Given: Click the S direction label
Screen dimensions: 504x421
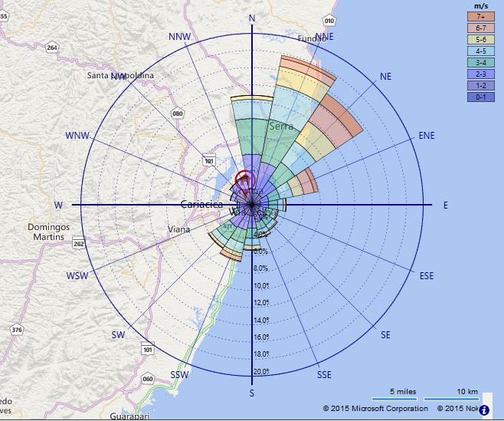Looking at the screenshot, I should coord(252,393).
